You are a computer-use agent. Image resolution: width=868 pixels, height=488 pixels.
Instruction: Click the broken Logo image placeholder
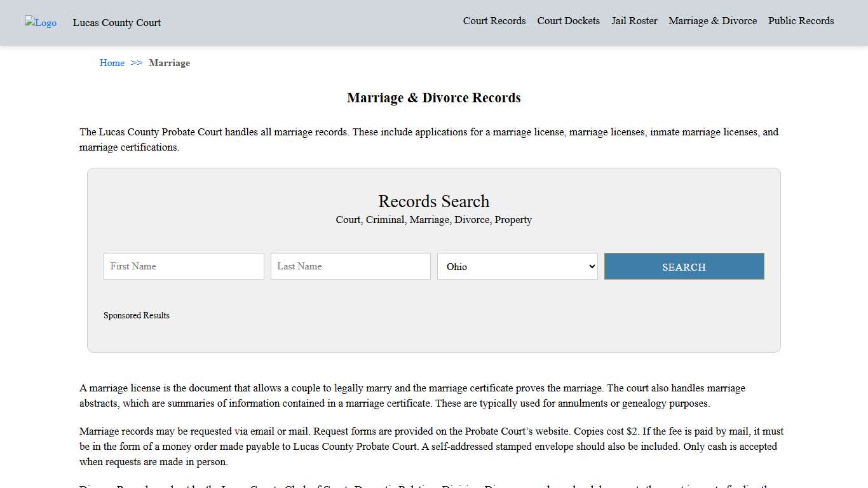click(x=40, y=23)
